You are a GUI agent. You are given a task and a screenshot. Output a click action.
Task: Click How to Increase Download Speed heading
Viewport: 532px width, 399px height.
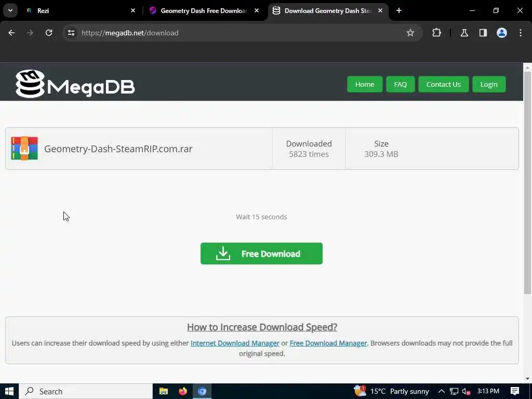tap(262, 327)
